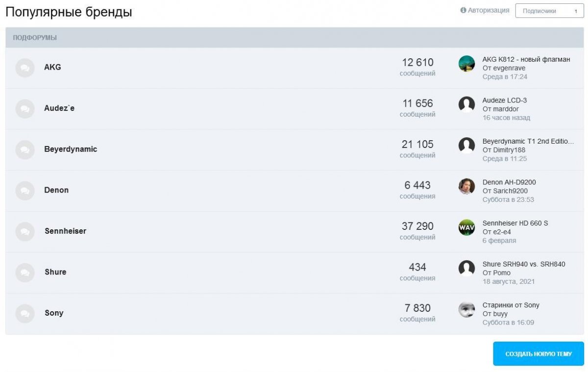Image resolution: width=588 pixels, height=372 pixels.
Task: Click the Подписчики followers button
Action: pos(550,11)
